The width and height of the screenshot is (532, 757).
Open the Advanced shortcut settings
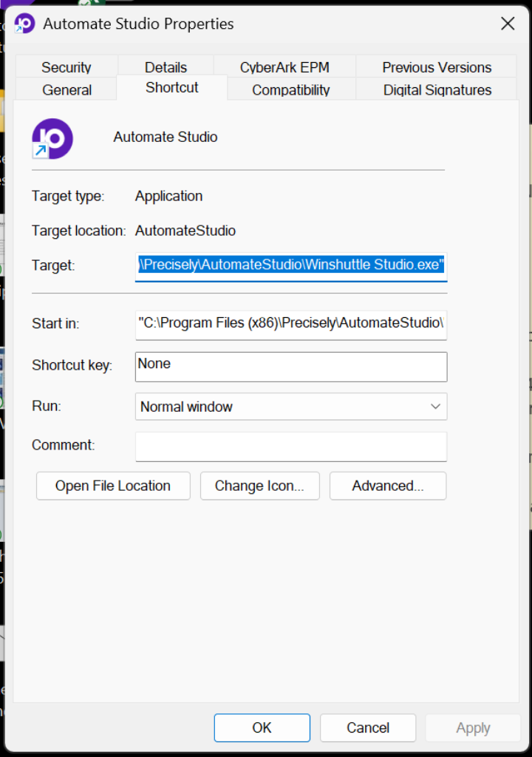(x=388, y=486)
